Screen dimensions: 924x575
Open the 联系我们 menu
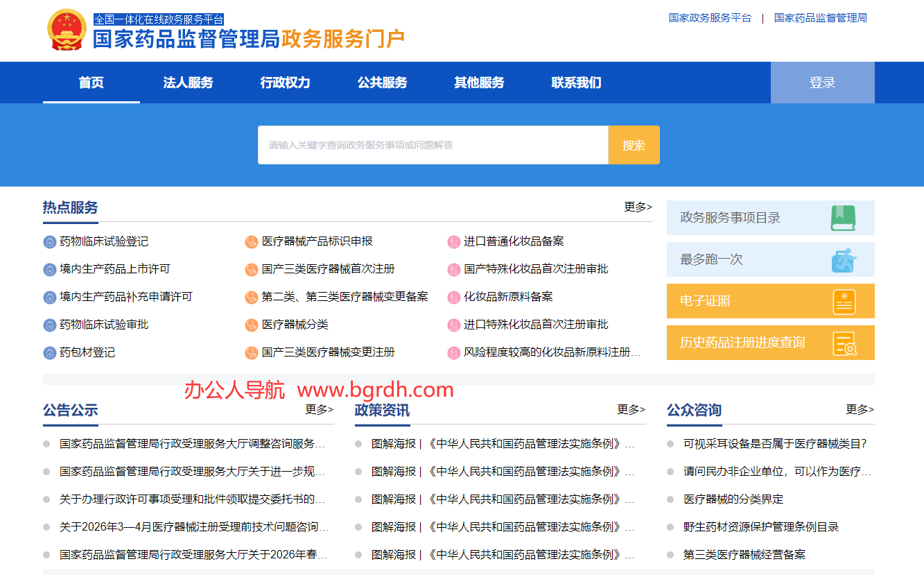click(577, 83)
